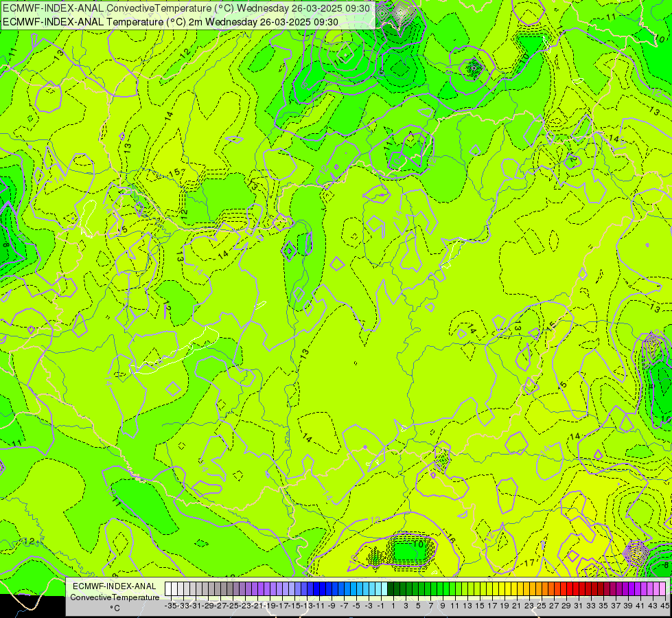Viewport: 672px width, 618px height.
Task: Pick the white swatch above -35
Action: coord(168,588)
